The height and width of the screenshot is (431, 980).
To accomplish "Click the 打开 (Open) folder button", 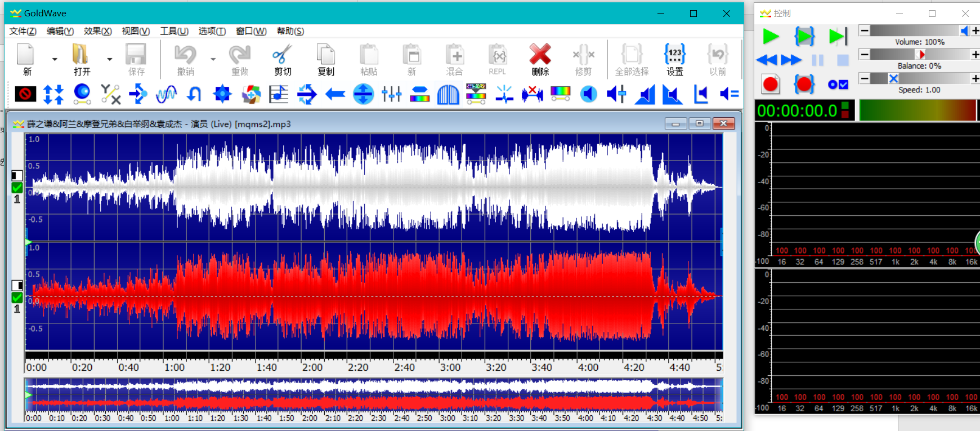I will 81,59.
